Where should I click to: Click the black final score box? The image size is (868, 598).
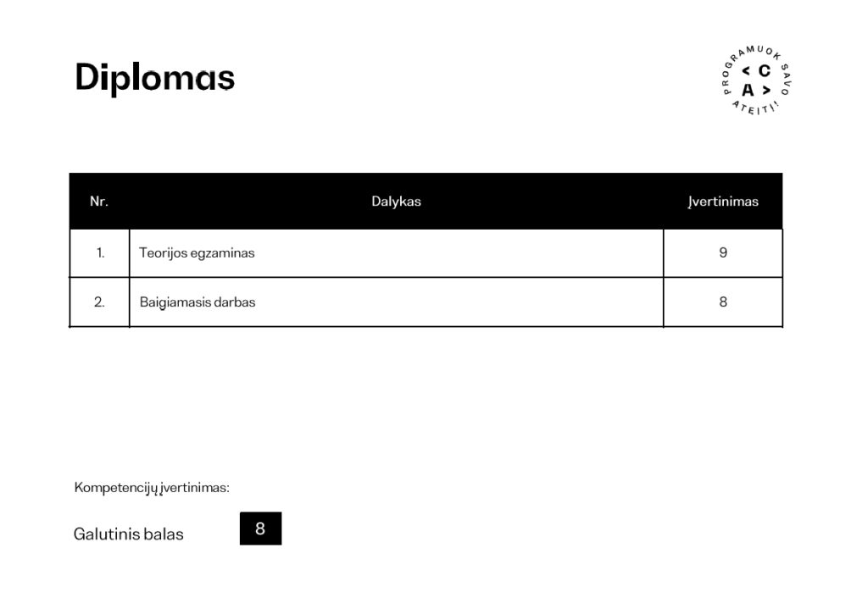point(260,529)
